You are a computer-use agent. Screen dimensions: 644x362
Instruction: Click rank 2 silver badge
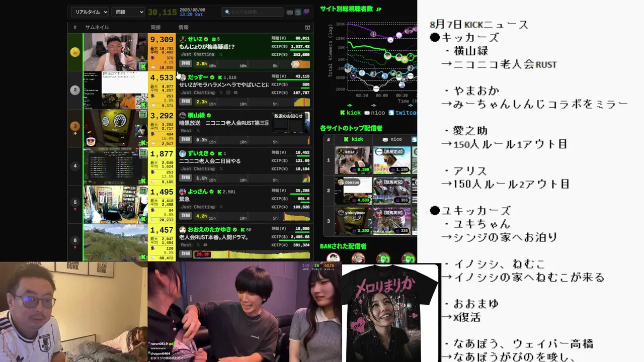pos(75,90)
